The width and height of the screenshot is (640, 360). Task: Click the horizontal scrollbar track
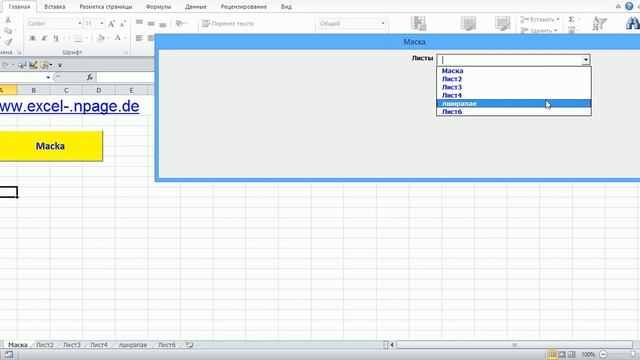coord(514,345)
